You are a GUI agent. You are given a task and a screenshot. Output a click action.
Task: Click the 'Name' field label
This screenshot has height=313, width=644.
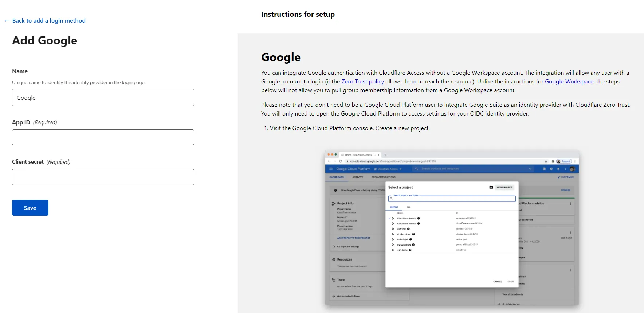click(x=20, y=71)
